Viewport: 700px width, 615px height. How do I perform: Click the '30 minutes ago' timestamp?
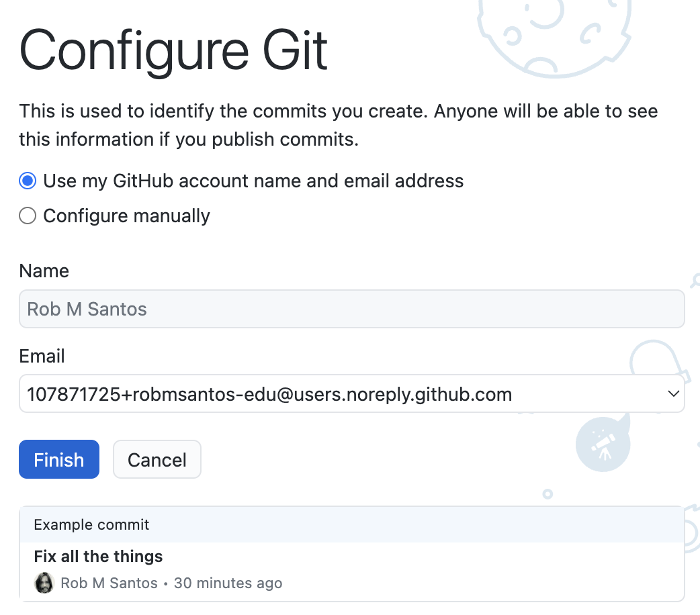tap(228, 583)
